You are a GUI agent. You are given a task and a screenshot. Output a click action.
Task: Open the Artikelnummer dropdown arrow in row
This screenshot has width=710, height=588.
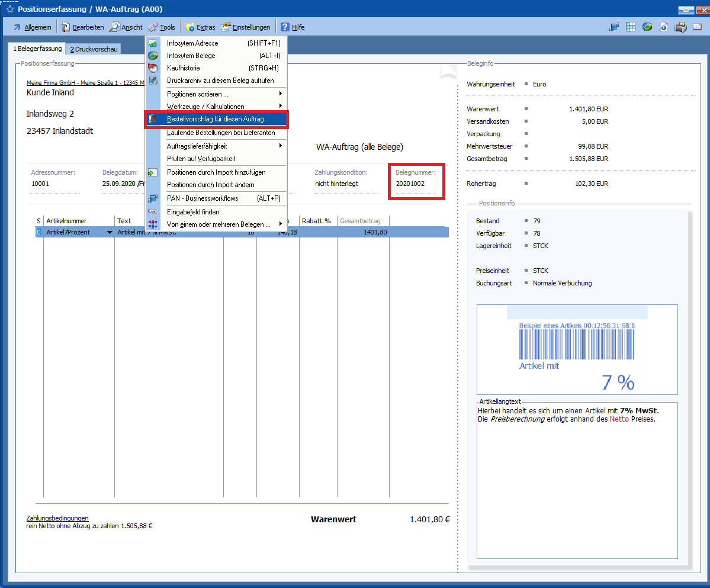pyautogui.click(x=109, y=233)
